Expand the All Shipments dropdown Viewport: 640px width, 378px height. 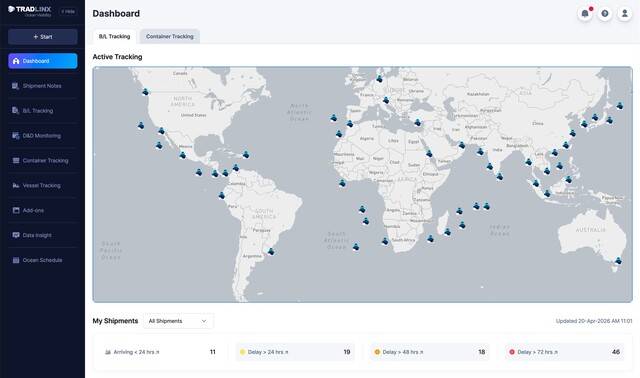pos(178,321)
